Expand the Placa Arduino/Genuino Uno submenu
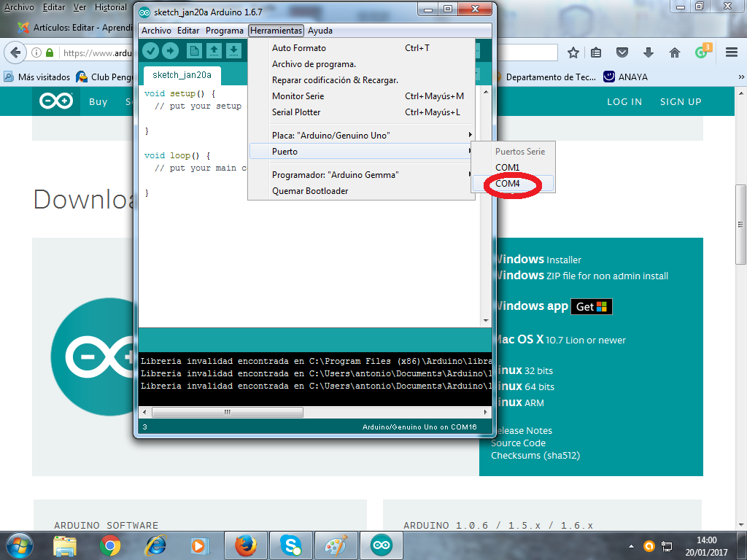Image resolution: width=747 pixels, height=560 pixels. 362,135
